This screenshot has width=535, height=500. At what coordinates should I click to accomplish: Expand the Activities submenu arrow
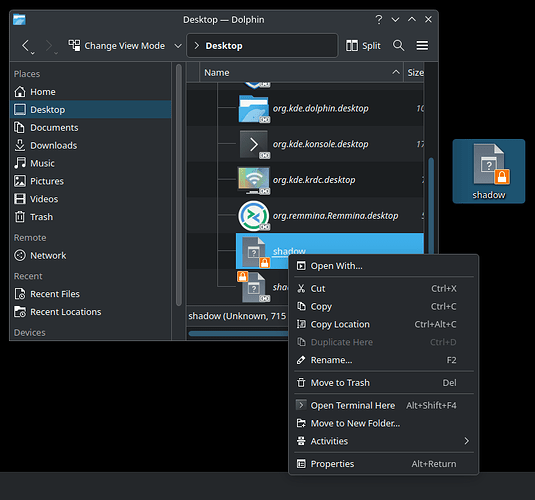pyautogui.click(x=466, y=441)
